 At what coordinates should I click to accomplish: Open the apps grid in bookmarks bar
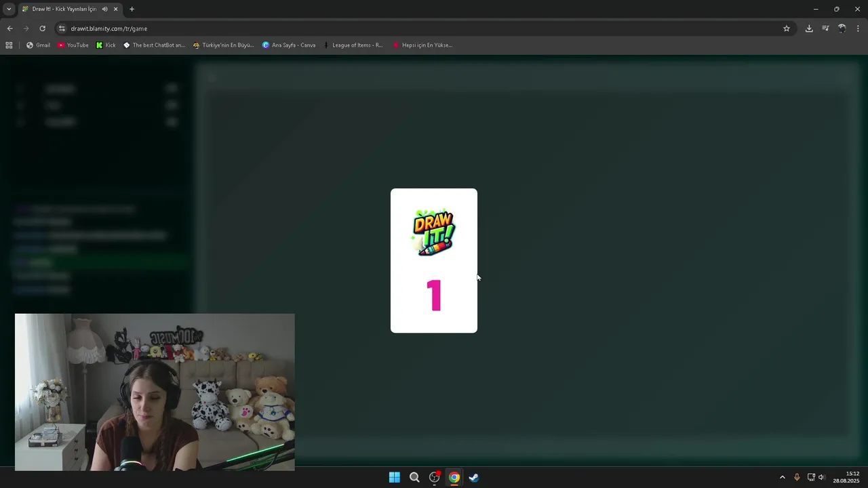9,45
